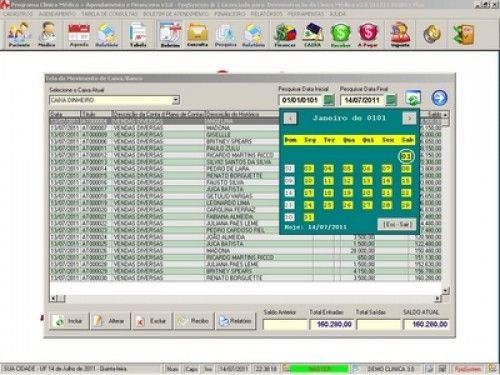Image resolution: width=500 pixels, height=375 pixels.
Task: Open the AGENDAMENTO menu
Action: pyautogui.click(x=57, y=14)
